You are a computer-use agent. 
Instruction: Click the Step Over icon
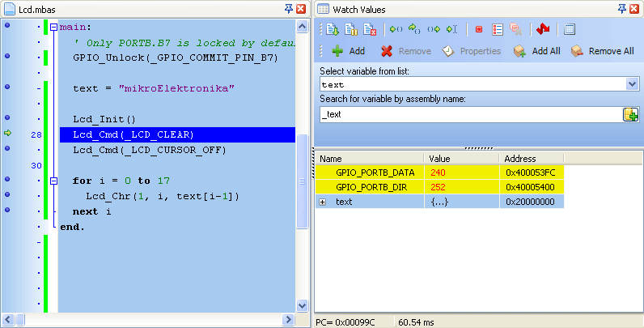coord(414,29)
